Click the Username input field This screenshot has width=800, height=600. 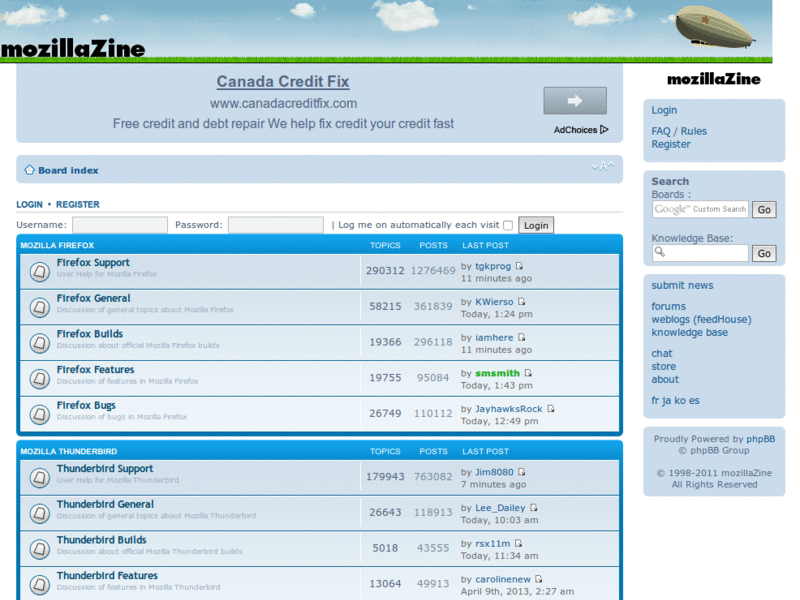(x=120, y=225)
